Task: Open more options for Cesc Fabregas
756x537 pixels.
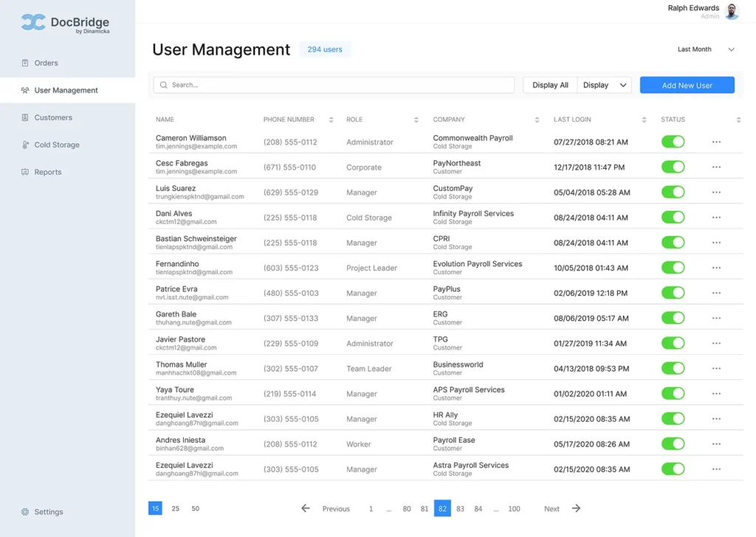Action: [x=716, y=167]
